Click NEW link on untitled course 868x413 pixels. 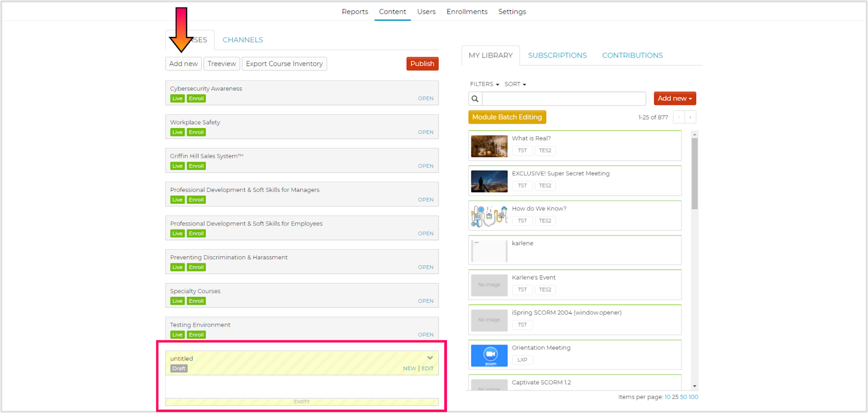click(x=410, y=368)
